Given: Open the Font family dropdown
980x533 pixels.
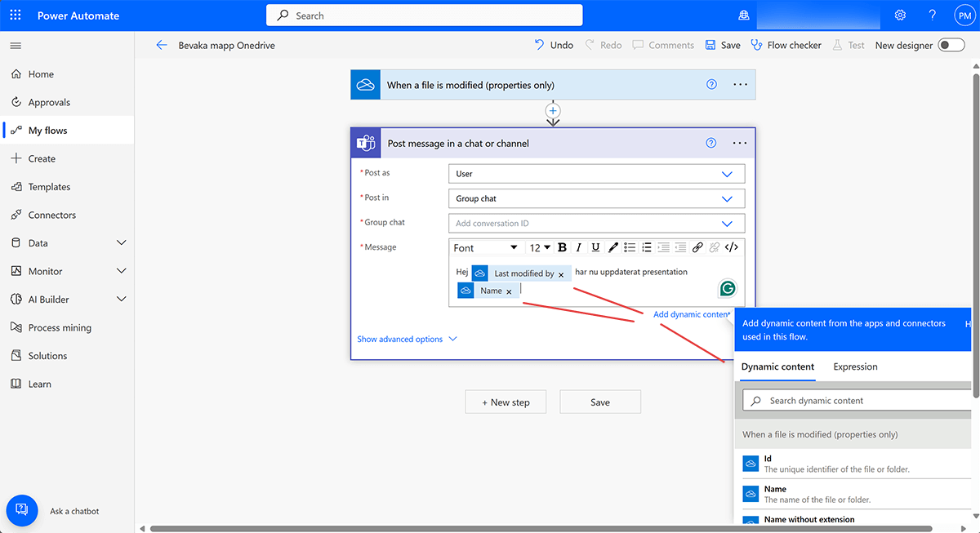Looking at the screenshot, I should pos(486,247).
